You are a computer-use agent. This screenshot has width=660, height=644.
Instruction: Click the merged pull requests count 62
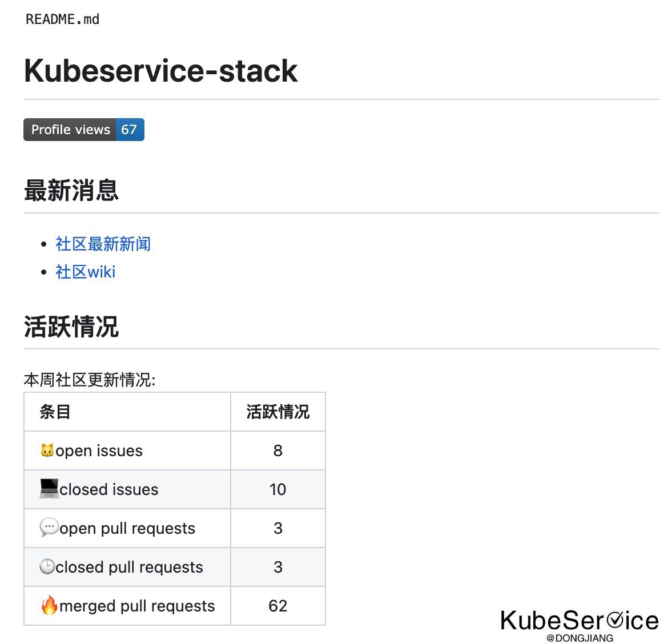coord(278,606)
